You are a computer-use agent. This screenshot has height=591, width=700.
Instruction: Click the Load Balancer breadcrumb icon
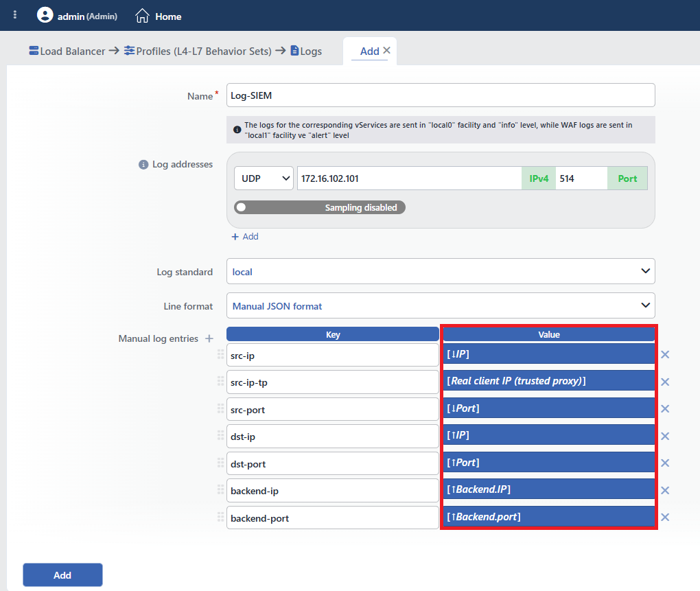pyautogui.click(x=34, y=50)
